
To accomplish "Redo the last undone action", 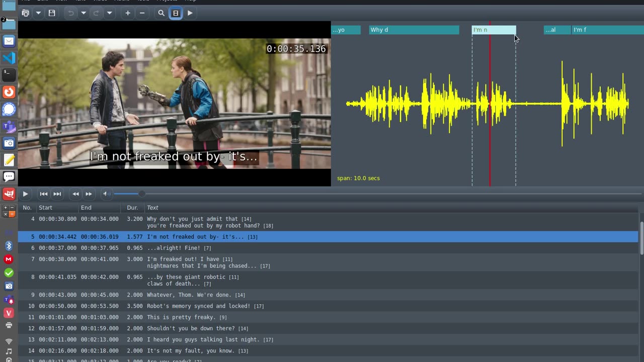I will pos(96,13).
